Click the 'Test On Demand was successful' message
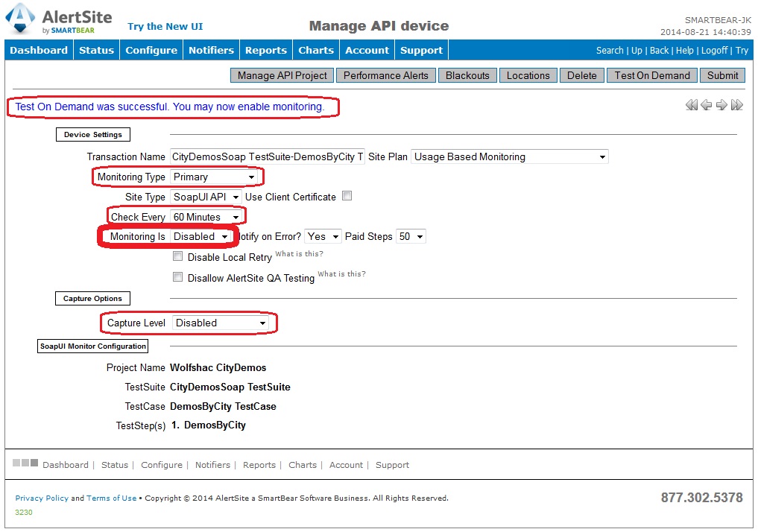The height and width of the screenshot is (532, 758). pos(170,107)
